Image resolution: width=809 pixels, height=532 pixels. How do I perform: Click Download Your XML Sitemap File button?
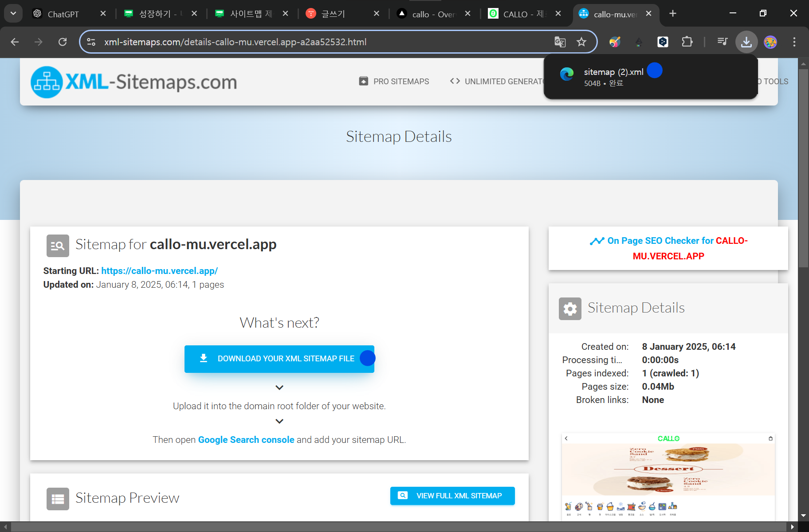click(279, 359)
